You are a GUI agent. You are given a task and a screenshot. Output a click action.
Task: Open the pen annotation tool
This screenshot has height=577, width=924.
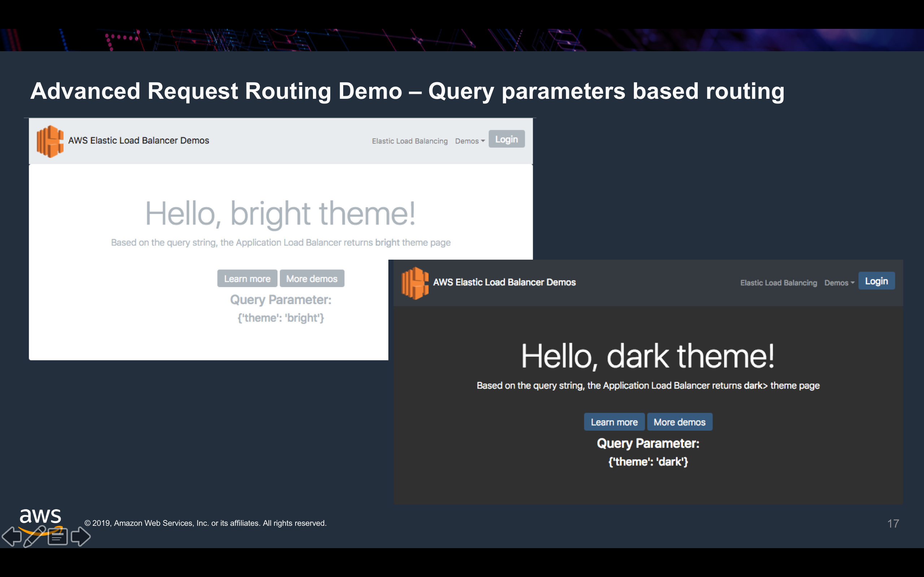click(x=34, y=536)
